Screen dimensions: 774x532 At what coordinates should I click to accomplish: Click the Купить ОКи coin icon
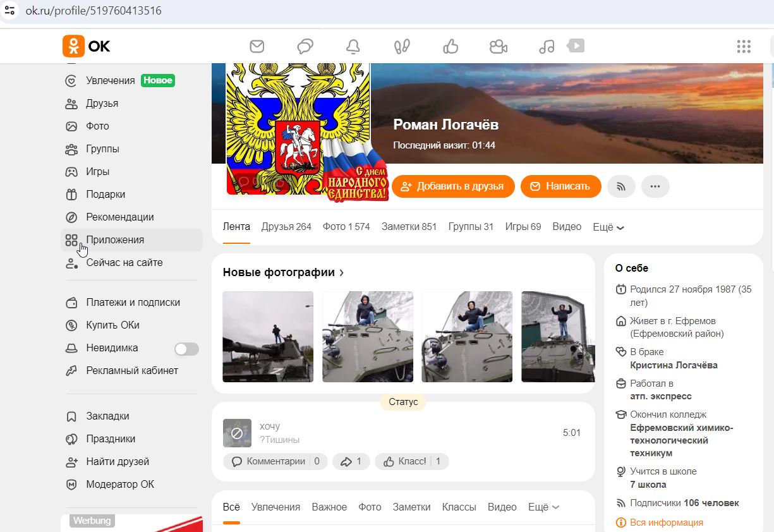pos(72,325)
